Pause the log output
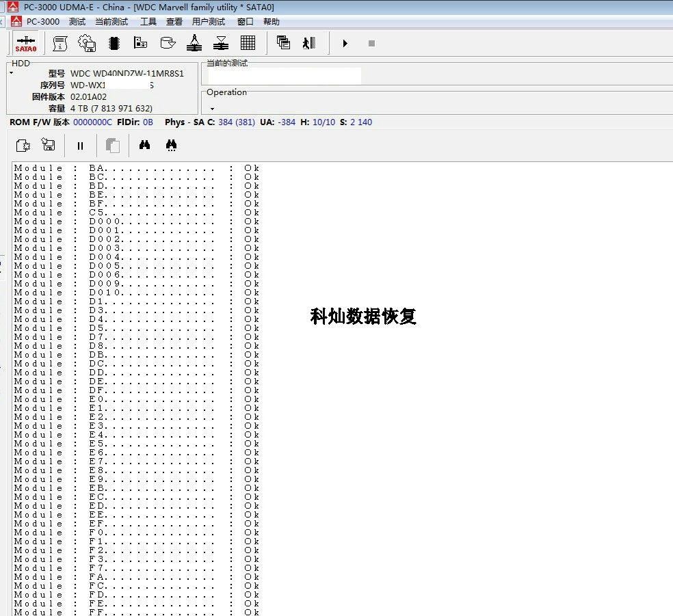This screenshot has height=616, width=673. click(80, 146)
